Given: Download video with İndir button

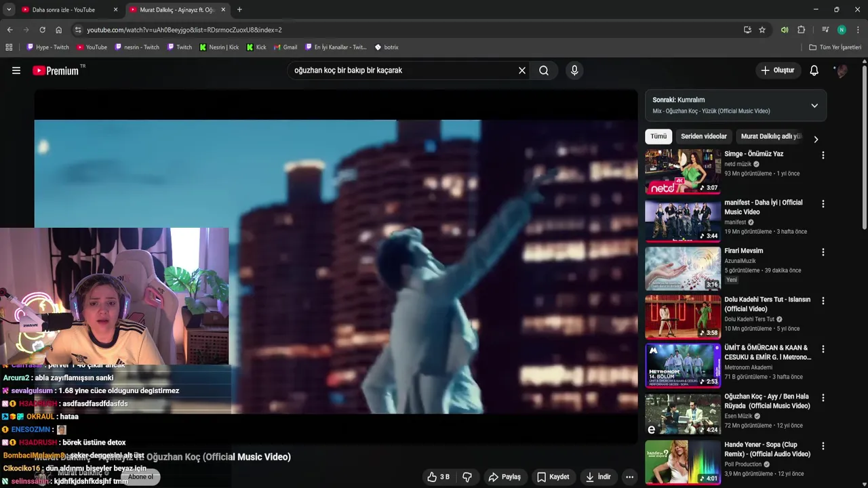Looking at the screenshot, I should [x=599, y=477].
